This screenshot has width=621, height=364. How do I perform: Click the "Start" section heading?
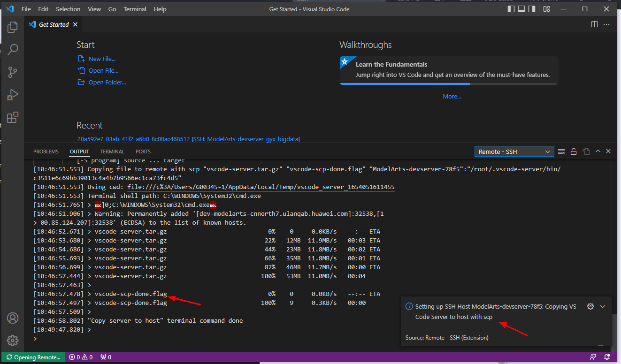tap(85, 45)
